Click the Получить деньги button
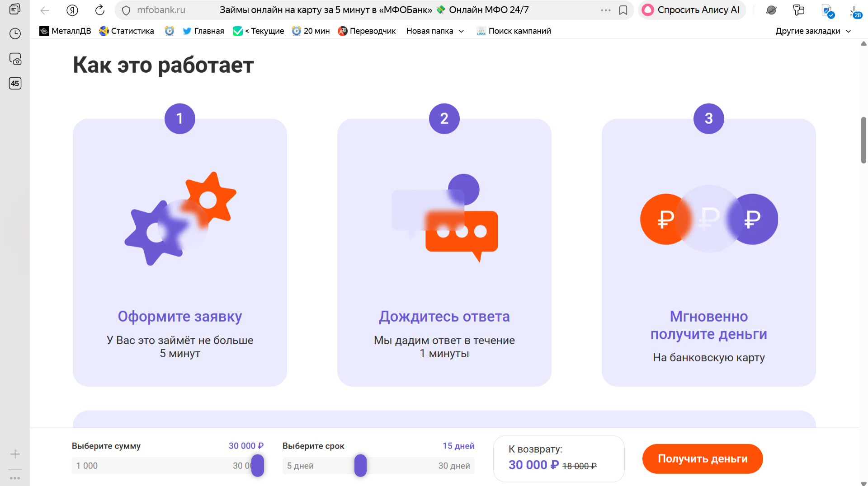 click(x=703, y=459)
